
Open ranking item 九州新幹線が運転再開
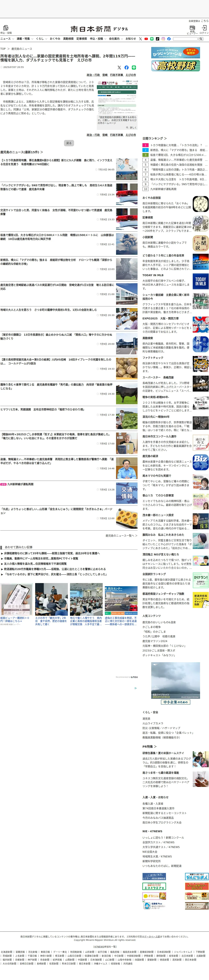point(163,189)
